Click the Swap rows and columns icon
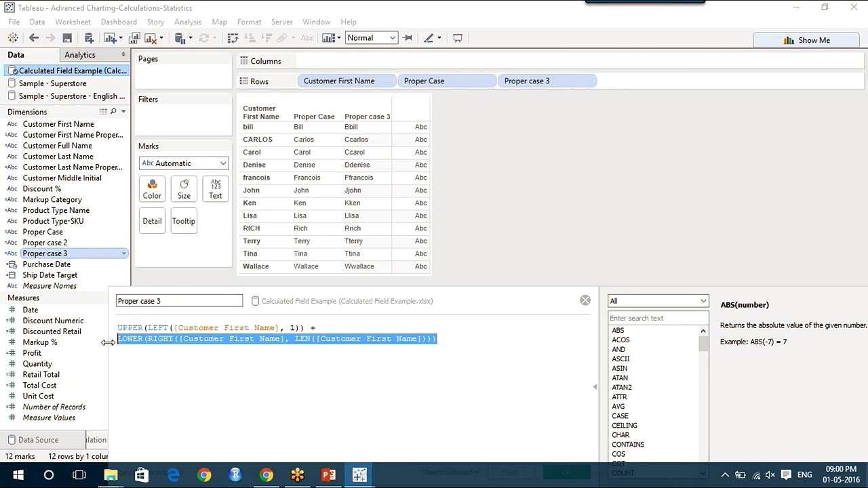This screenshot has height=488, width=868. point(233,38)
